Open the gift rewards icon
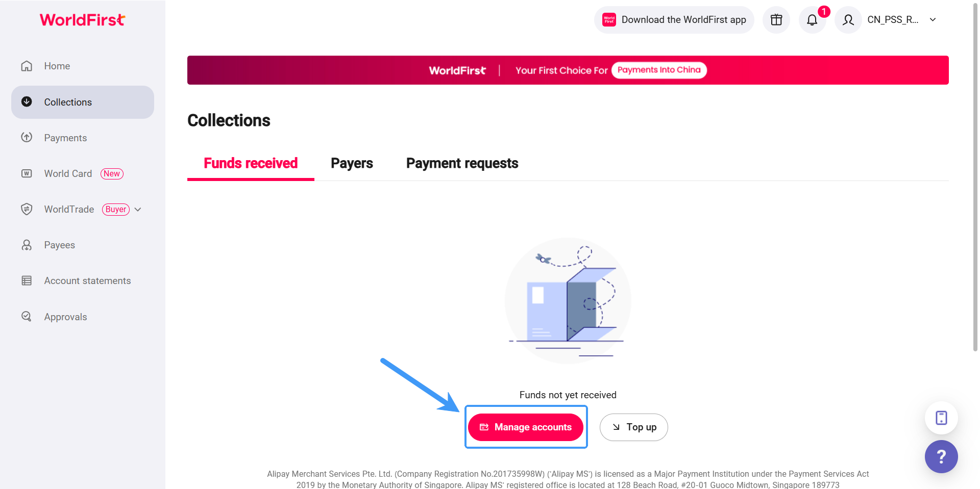Screen dimensions: 980x489 point(776,20)
